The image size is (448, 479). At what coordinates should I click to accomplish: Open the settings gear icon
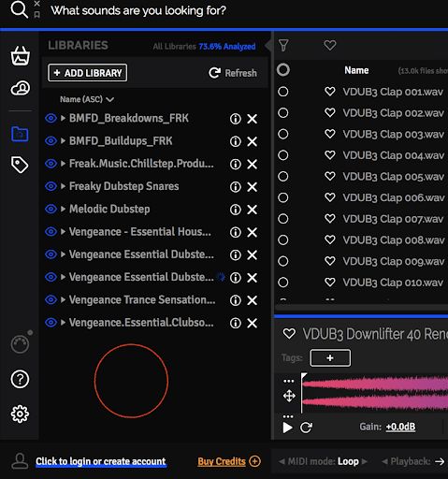tap(20, 414)
